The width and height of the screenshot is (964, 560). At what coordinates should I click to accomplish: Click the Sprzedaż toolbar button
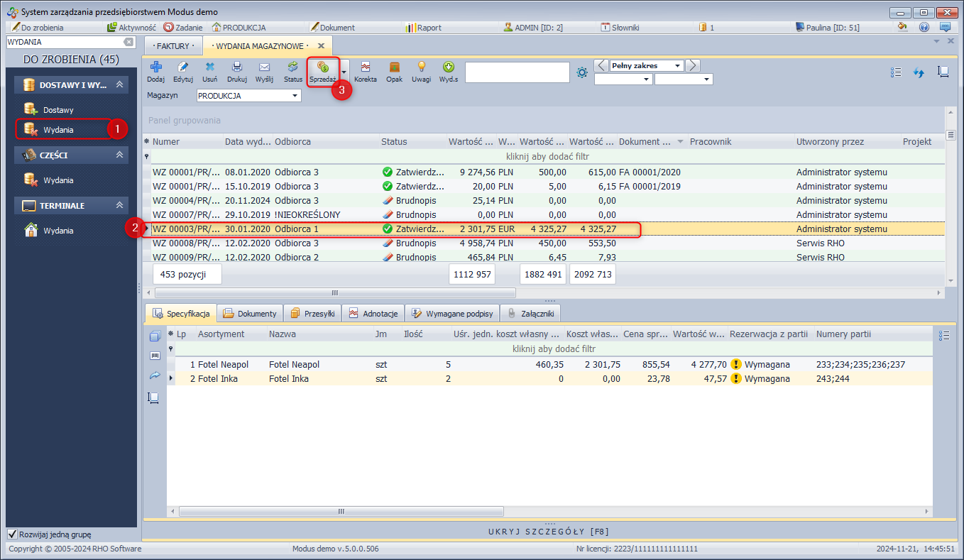(x=323, y=72)
